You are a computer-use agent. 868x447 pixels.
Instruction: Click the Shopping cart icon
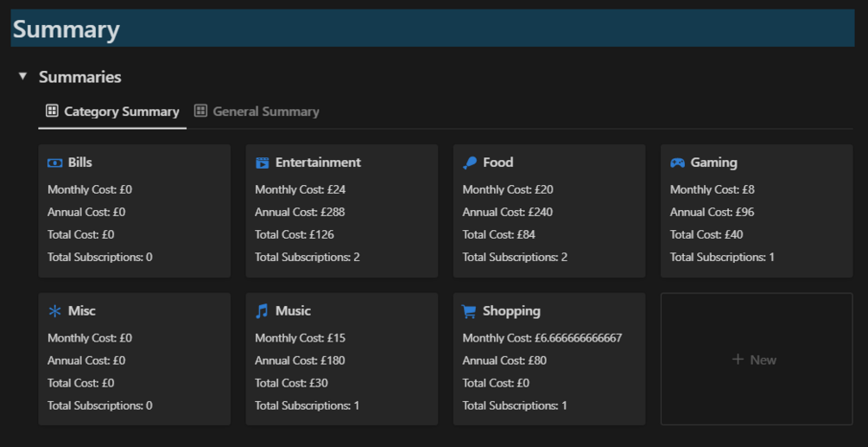pos(469,311)
